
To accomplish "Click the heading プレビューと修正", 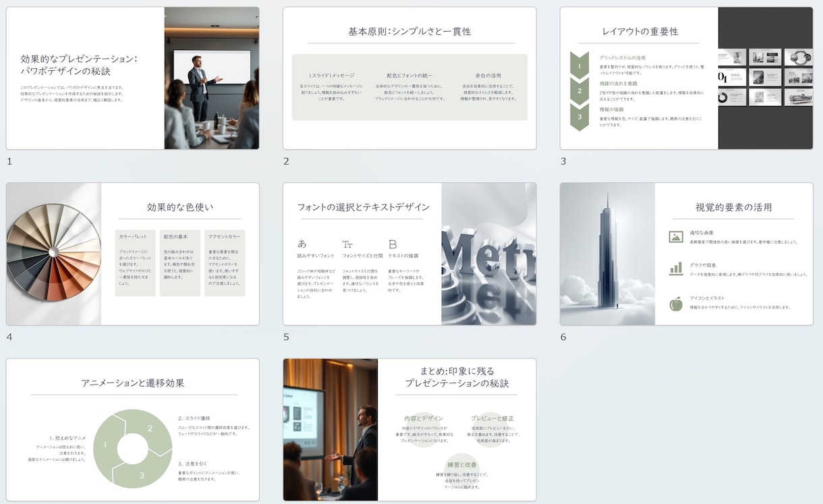I will 492,418.
